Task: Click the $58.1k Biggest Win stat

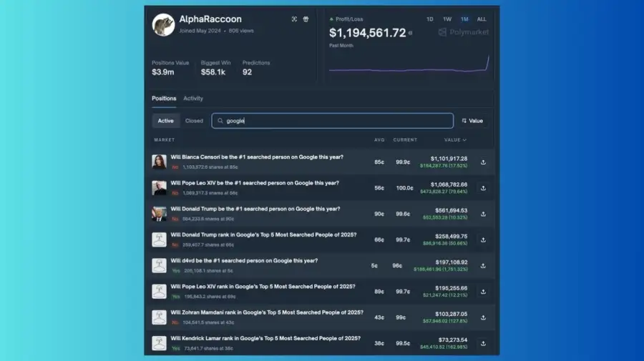Action: point(213,72)
